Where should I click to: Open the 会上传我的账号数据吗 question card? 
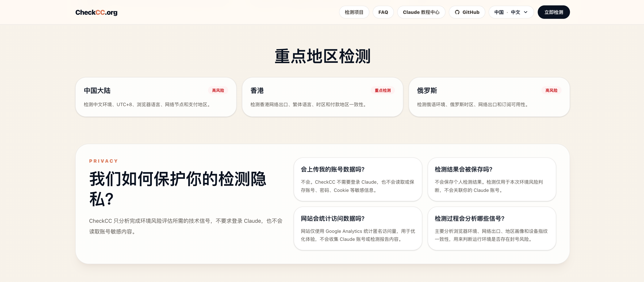click(358, 179)
